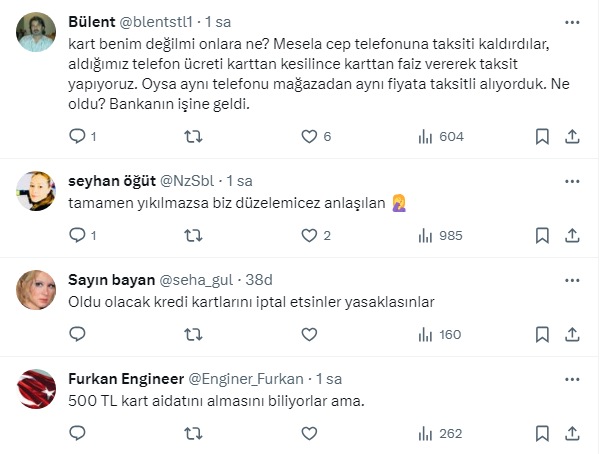
Task: Share Bülent's tweet
Action: [573, 137]
